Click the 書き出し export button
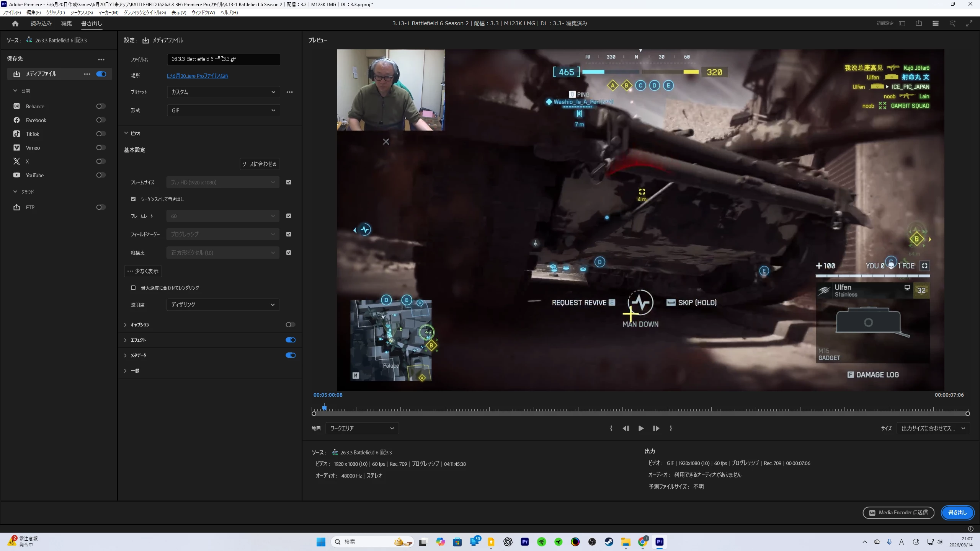Screen dimensions: 980x551 957,512
